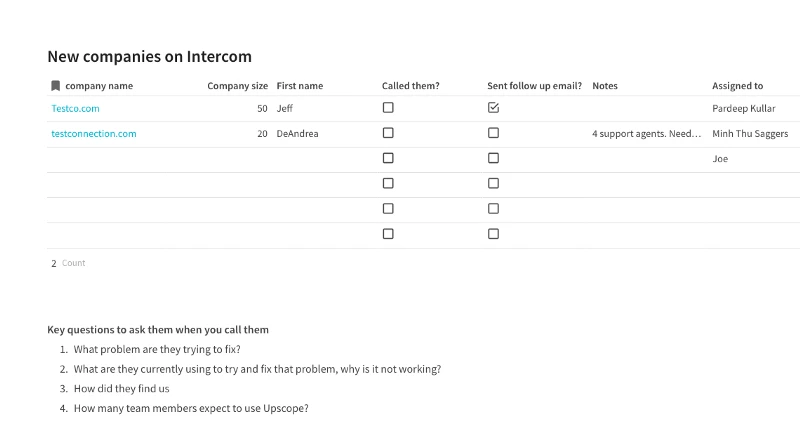This screenshot has width=800, height=423.
Task: Tick follow up email box for testconnection.com
Action: click(493, 133)
